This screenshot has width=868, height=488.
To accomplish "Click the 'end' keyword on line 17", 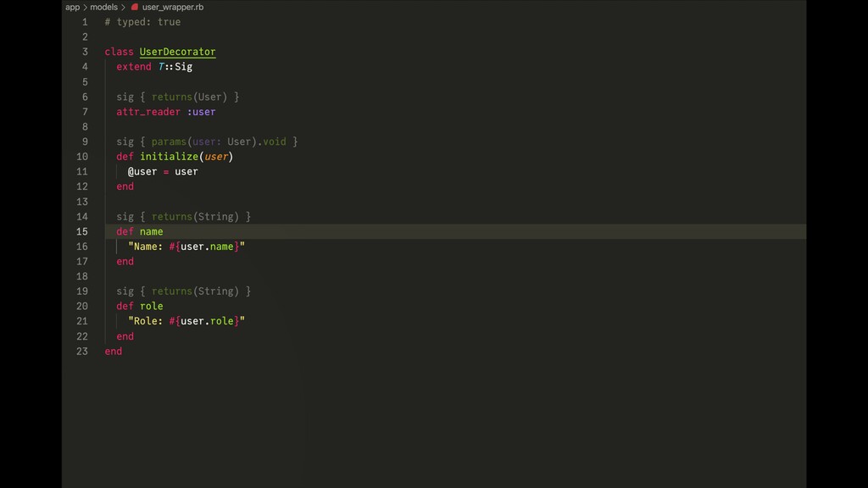I will point(125,262).
